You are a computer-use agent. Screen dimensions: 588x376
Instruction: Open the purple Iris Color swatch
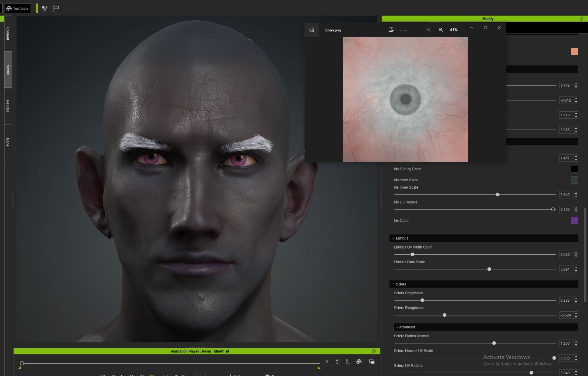pyautogui.click(x=574, y=220)
